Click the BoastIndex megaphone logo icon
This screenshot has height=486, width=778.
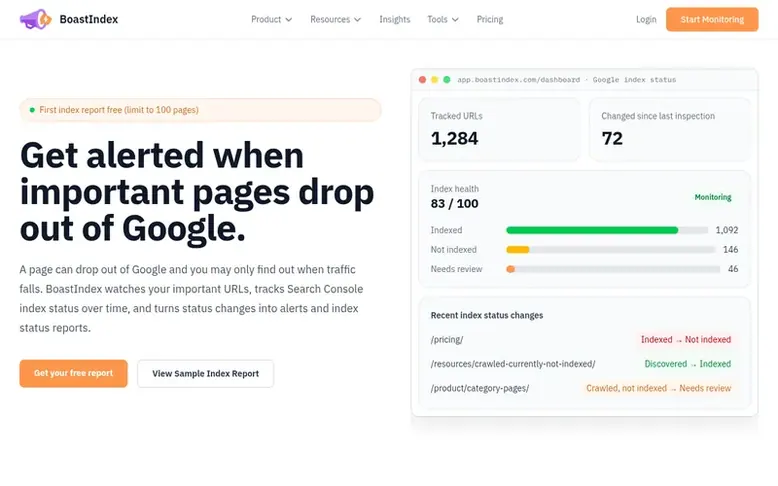point(35,19)
